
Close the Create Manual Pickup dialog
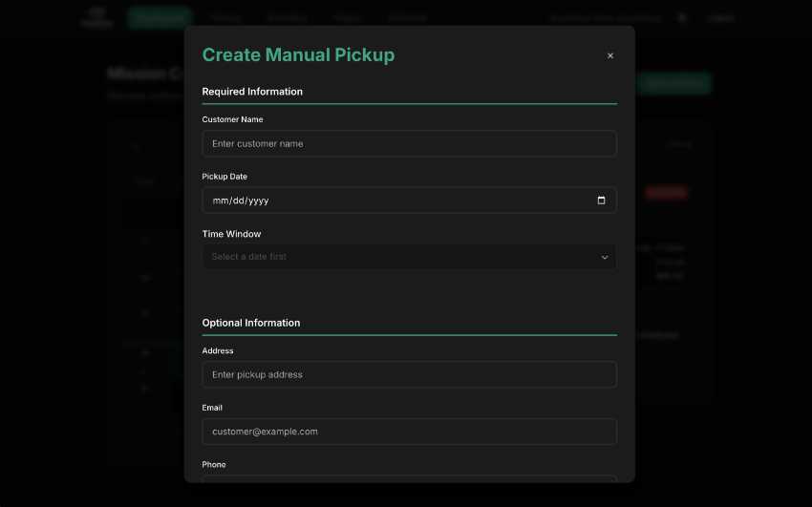pyautogui.click(x=610, y=55)
